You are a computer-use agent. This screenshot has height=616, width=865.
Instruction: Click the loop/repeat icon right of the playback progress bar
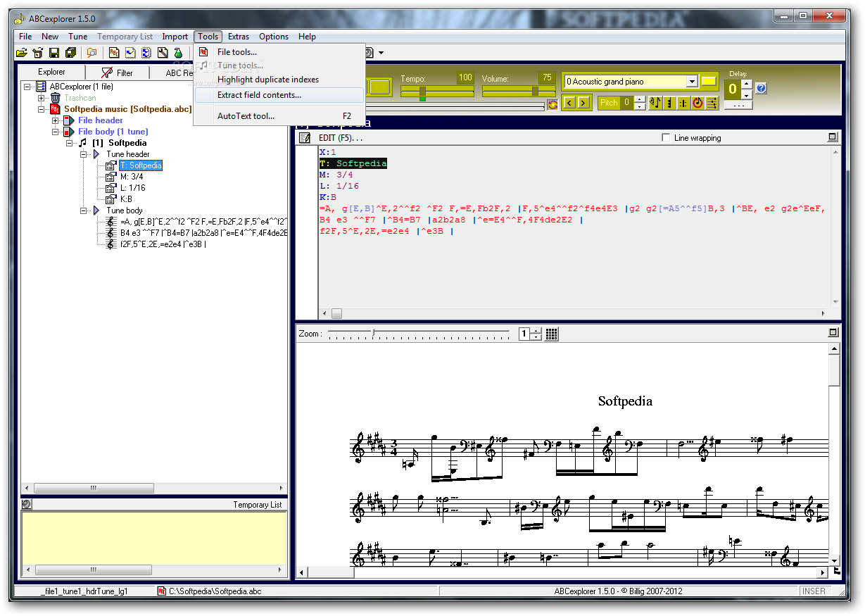(x=553, y=106)
